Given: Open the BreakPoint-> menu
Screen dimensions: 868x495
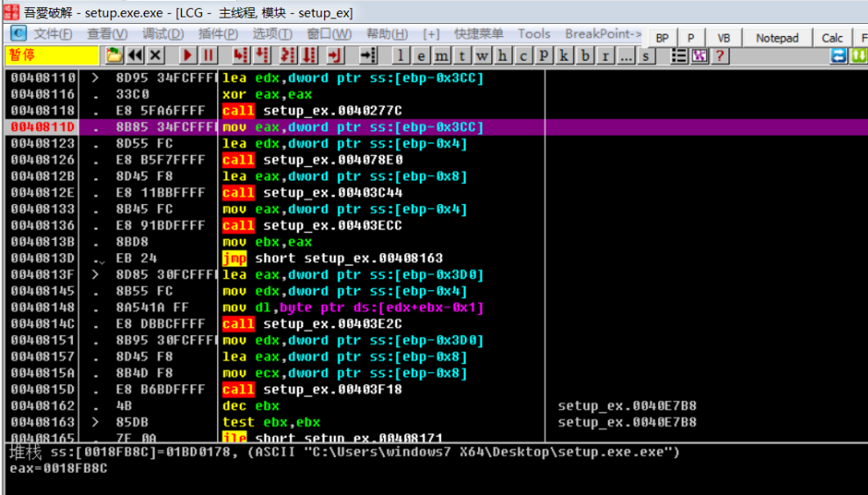Looking at the screenshot, I should (604, 33).
